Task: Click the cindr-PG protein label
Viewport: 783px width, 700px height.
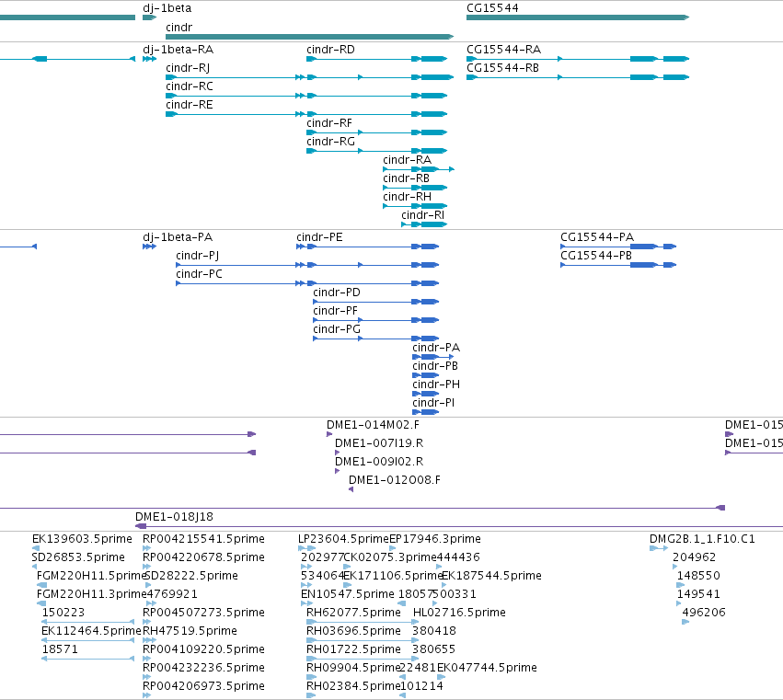Action: (x=337, y=329)
